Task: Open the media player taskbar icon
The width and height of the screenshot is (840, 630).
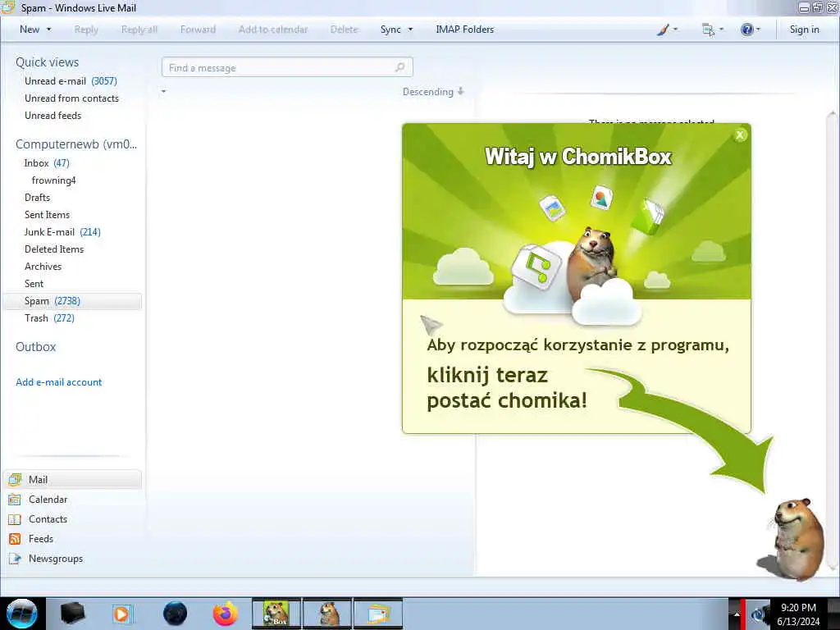Action: pos(122,614)
